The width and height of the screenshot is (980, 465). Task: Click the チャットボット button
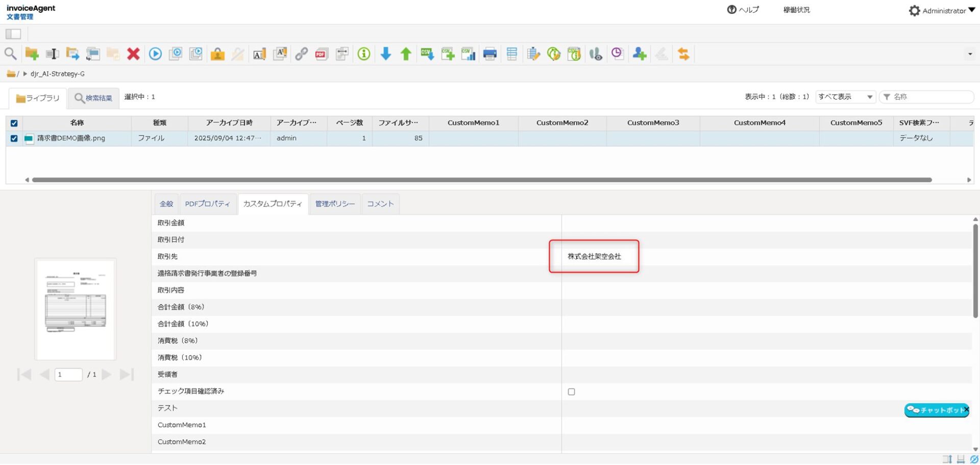[x=935, y=410]
